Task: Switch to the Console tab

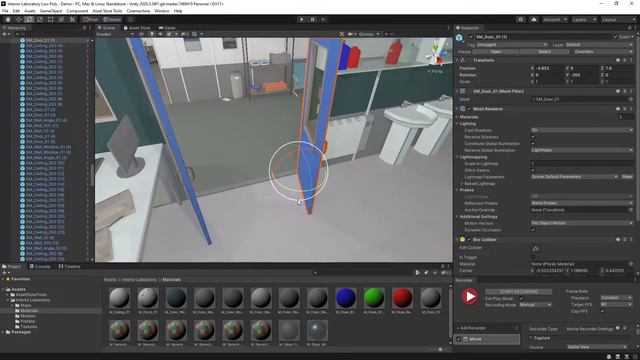Action: (x=40, y=266)
